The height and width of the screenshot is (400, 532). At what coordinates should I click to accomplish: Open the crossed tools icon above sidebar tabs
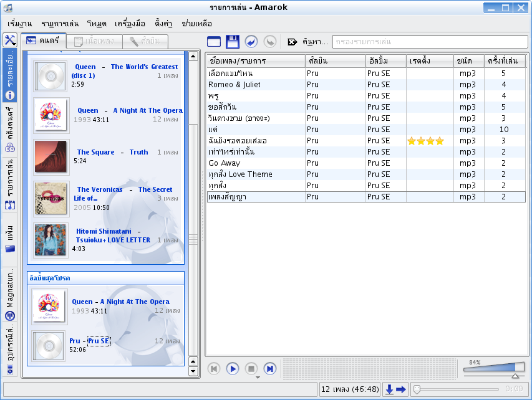pos(10,40)
